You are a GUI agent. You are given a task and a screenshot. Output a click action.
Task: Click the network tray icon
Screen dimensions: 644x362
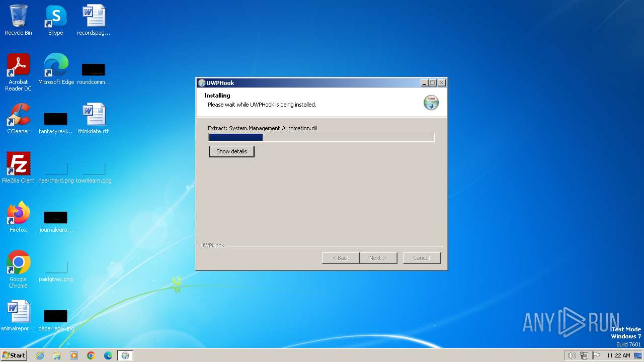pyautogui.click(x=584, y=355)
